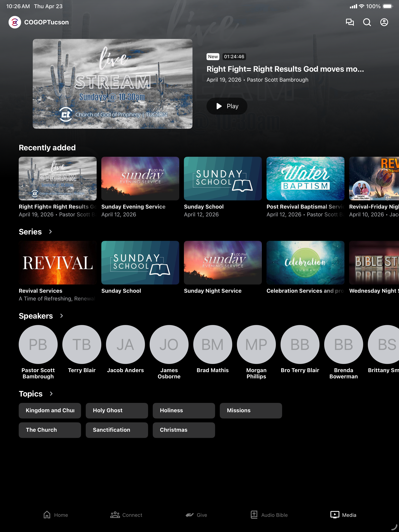Tap the 01:24:46 duration badge

[234, 56]
